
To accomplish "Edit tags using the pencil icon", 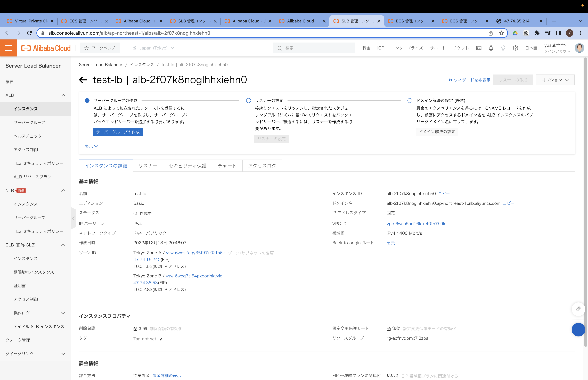I will pyautogui.click(x=161, y=340).
